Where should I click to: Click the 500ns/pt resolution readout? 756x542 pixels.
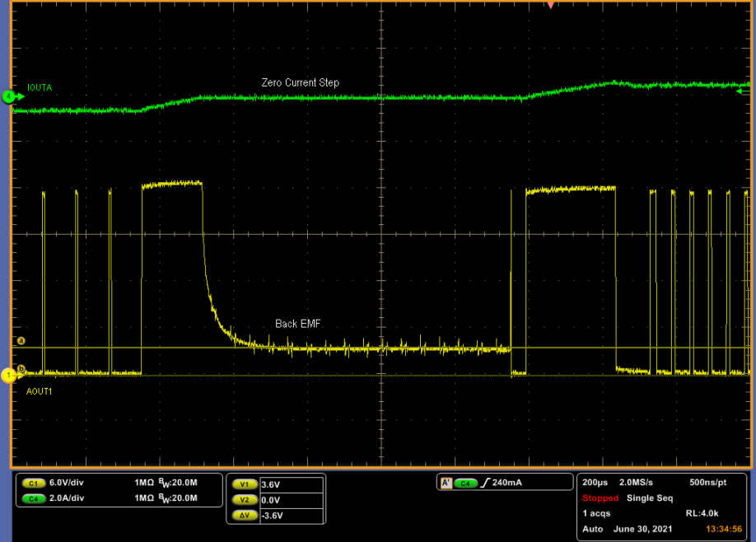point(707,483)
